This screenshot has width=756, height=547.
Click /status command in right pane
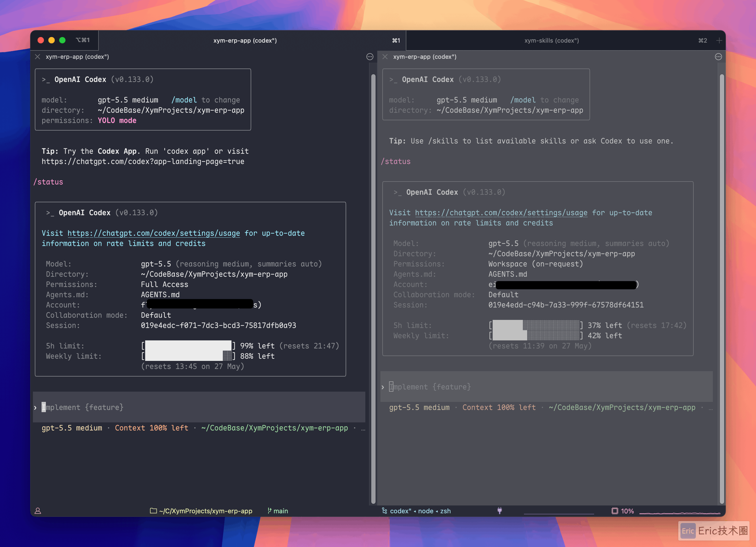(396, 161)
